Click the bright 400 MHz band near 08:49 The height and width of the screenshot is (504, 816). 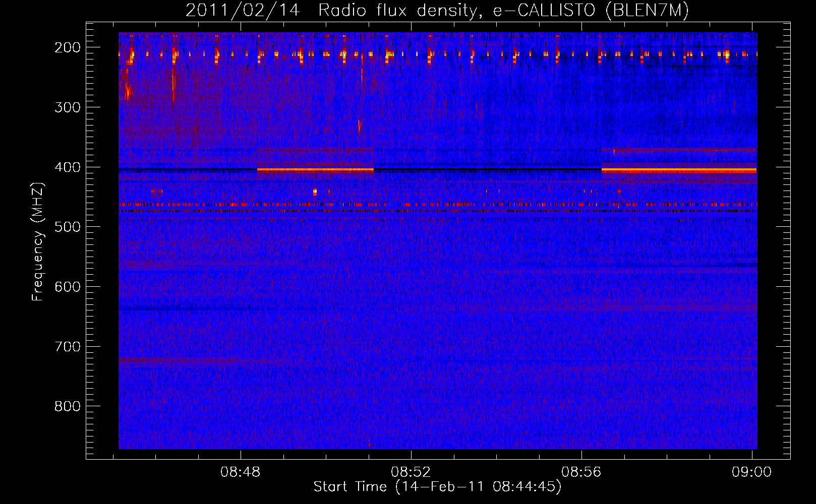(315, 170)
